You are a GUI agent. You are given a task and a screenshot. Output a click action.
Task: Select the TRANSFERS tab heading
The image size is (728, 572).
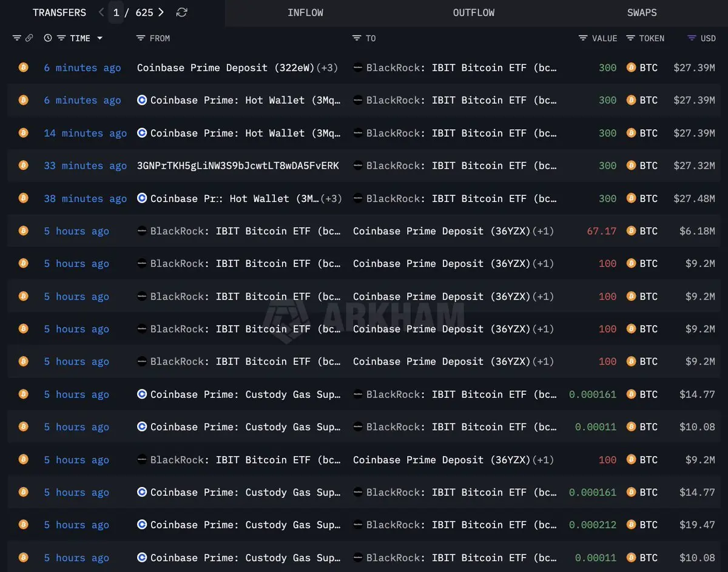(59, 12)
